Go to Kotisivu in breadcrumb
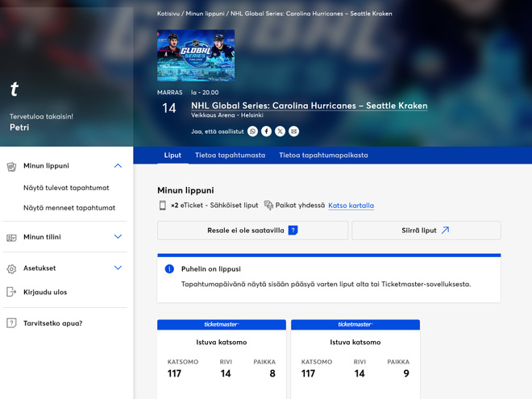The image size is (532, 399). 168,14
